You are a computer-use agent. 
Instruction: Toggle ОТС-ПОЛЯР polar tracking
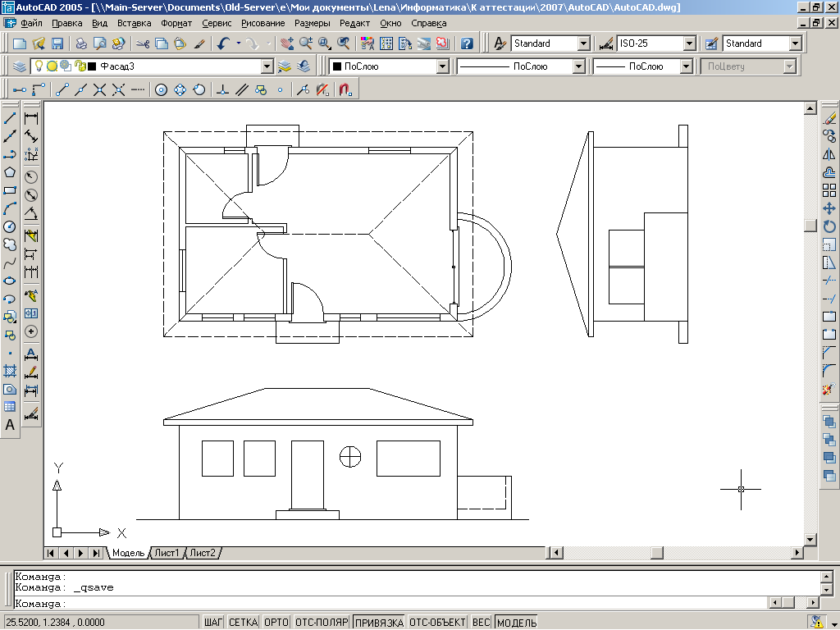click(322, 622)
